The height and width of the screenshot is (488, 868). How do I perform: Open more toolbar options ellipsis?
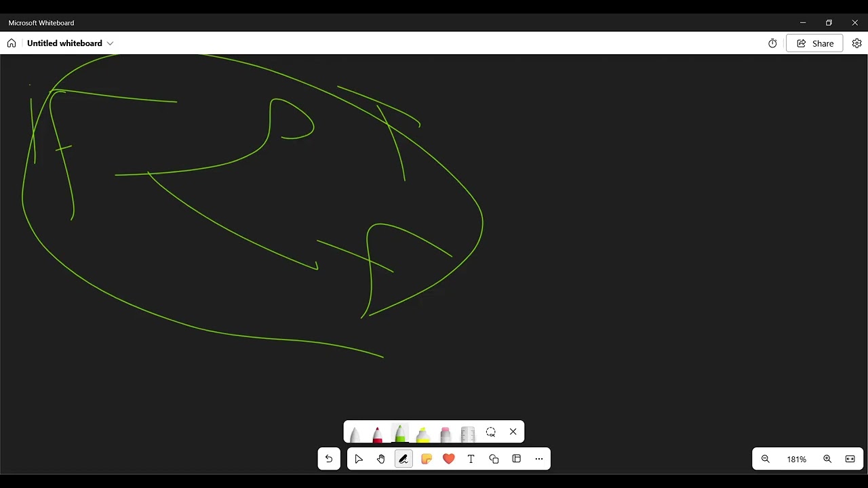coord(539,459)
